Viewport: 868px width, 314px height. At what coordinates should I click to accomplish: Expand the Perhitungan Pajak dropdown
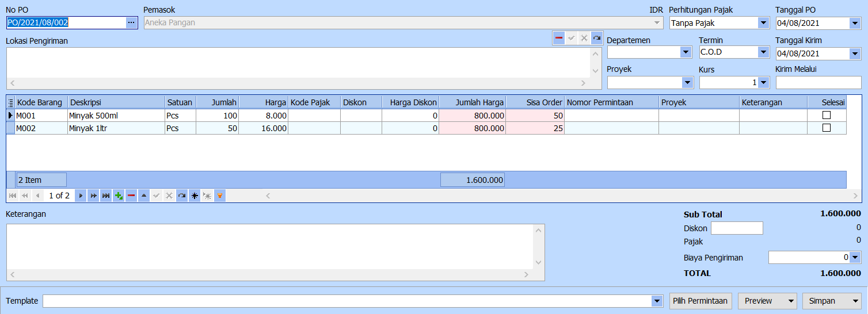(x=763, y=23)
